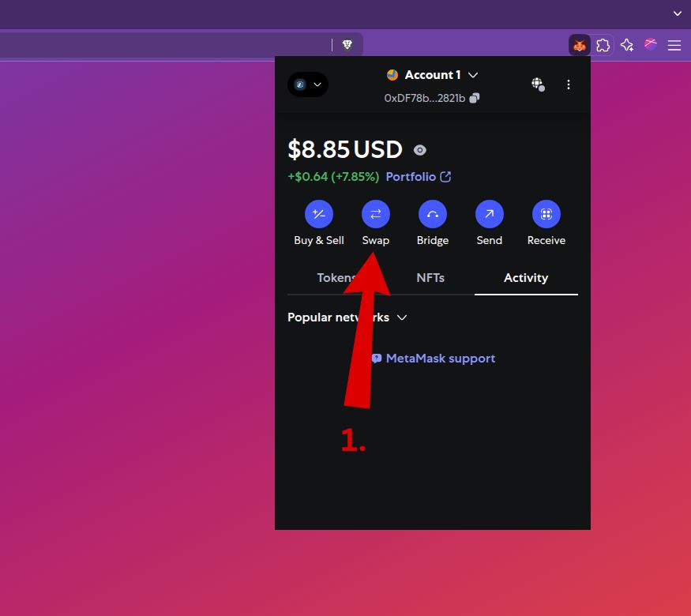Open the Portfolio link
The width and height of the screenshot is (691, 616).
[x=419, y=177]
